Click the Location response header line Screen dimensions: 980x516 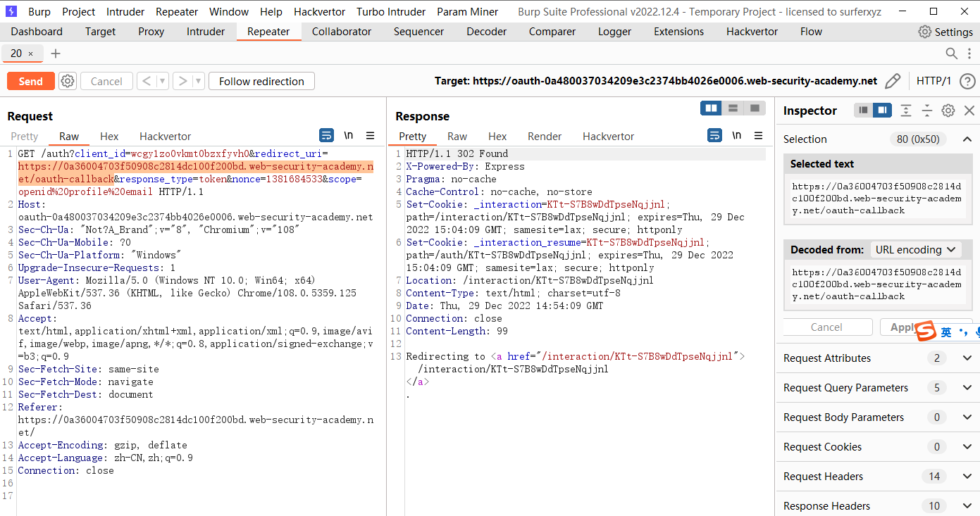pos(530,280)
